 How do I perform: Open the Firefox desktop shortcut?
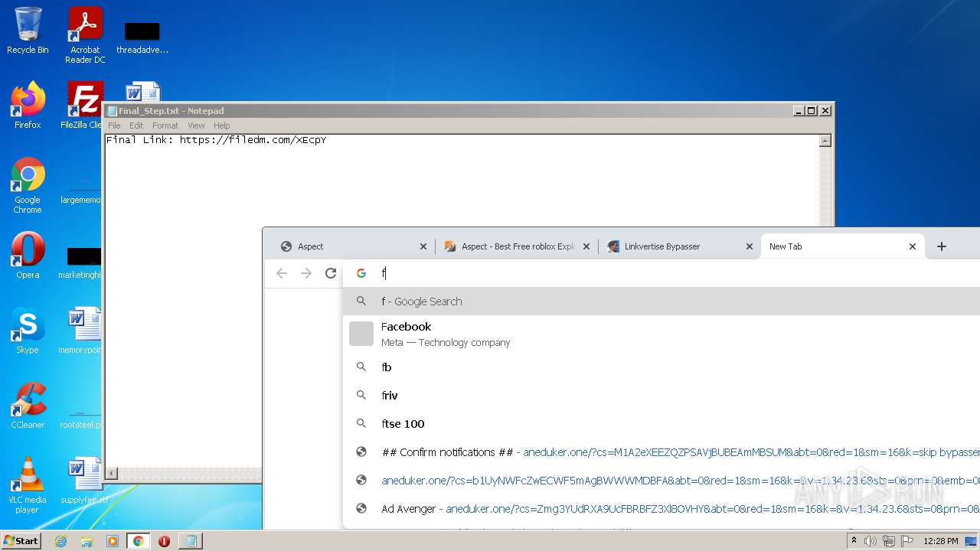click(28, 106)
